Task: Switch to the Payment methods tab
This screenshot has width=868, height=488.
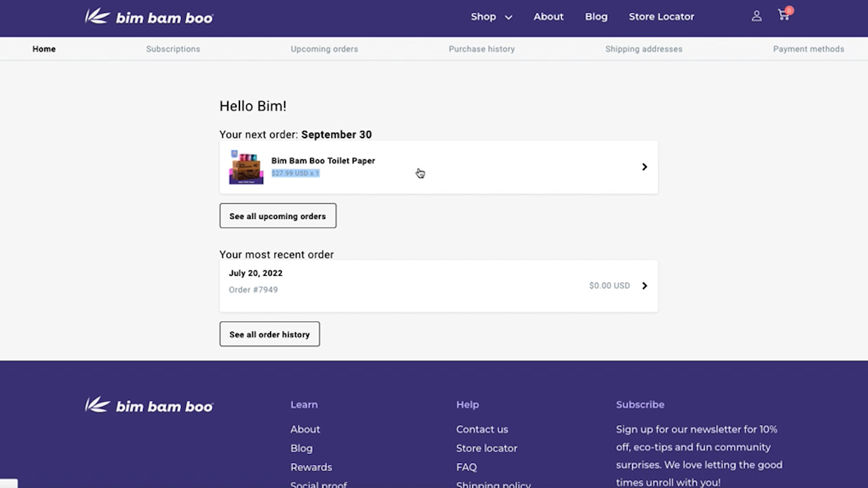Action: point(808,49)
